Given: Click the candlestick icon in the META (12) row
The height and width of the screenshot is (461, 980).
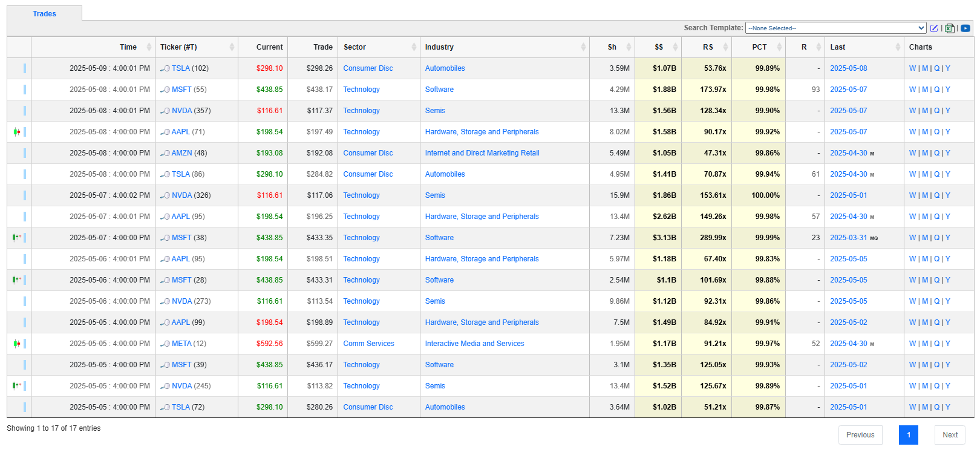Looking at the screenshot, I should point(17,344).
